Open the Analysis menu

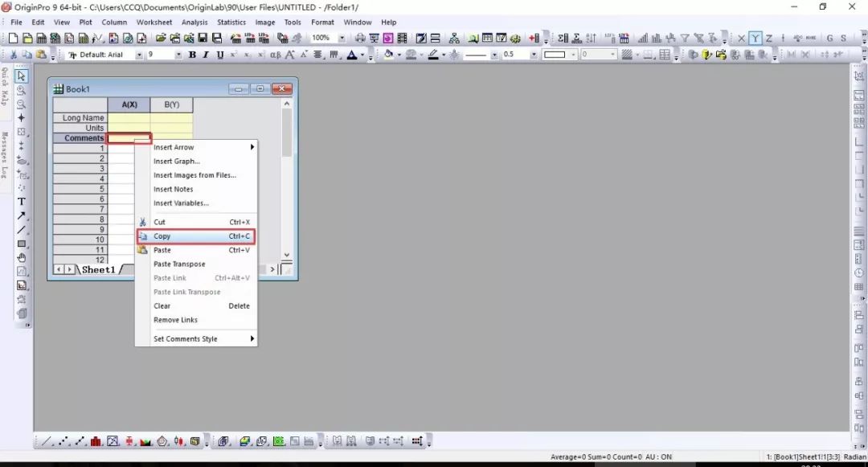coord(194,23)
